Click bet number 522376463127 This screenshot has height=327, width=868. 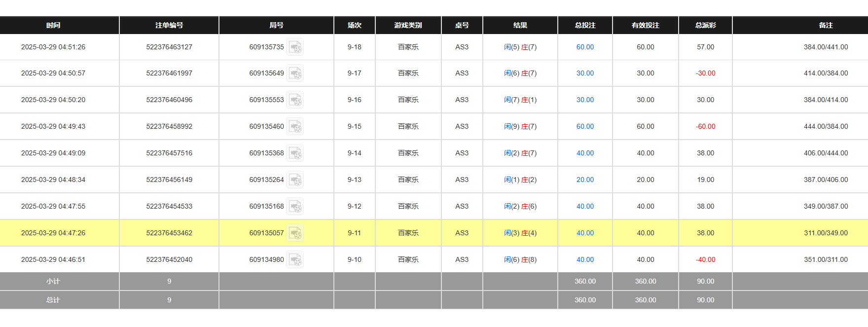tap(169, 47)
